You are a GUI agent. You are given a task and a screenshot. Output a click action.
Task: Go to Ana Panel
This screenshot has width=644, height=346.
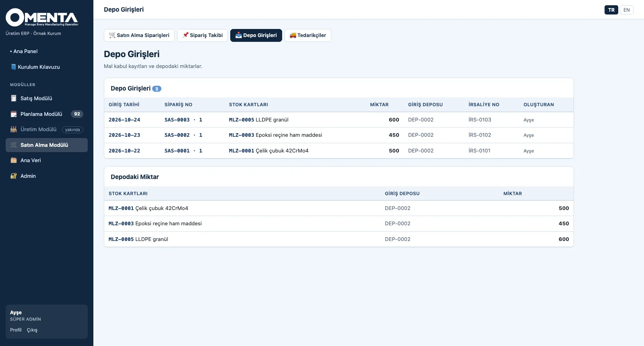tap(47, 51)
